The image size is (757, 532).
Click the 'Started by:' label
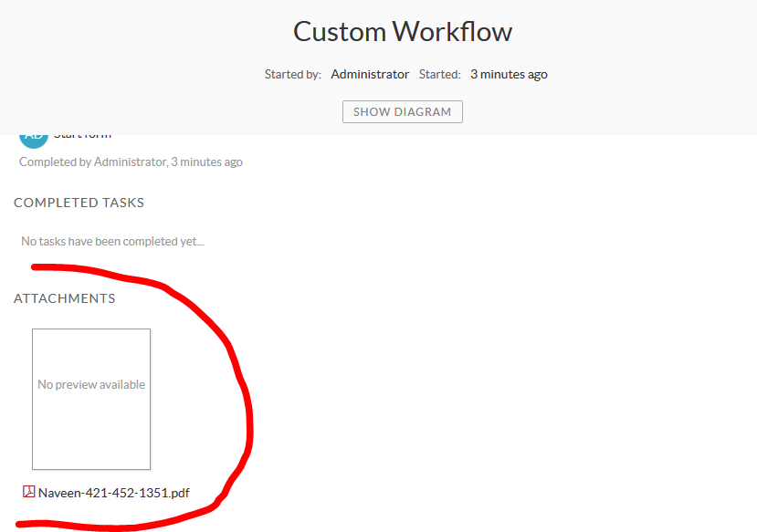(x=293, y=74)
